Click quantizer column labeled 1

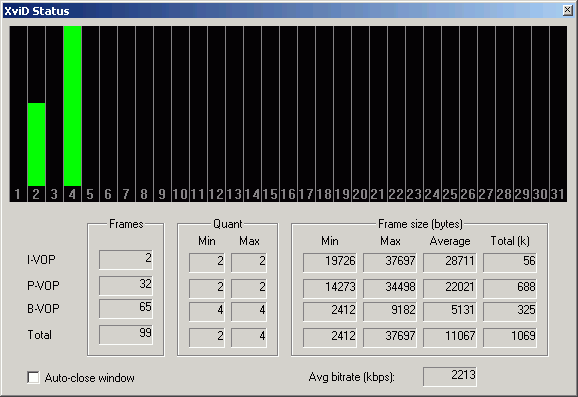(x=18, y=114)
